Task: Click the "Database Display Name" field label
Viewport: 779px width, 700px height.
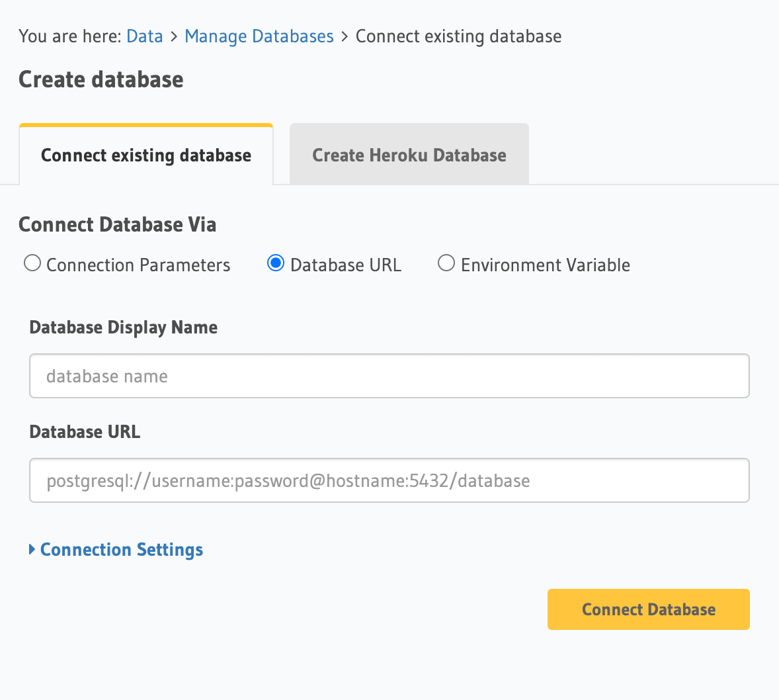Action: (124, 328)
